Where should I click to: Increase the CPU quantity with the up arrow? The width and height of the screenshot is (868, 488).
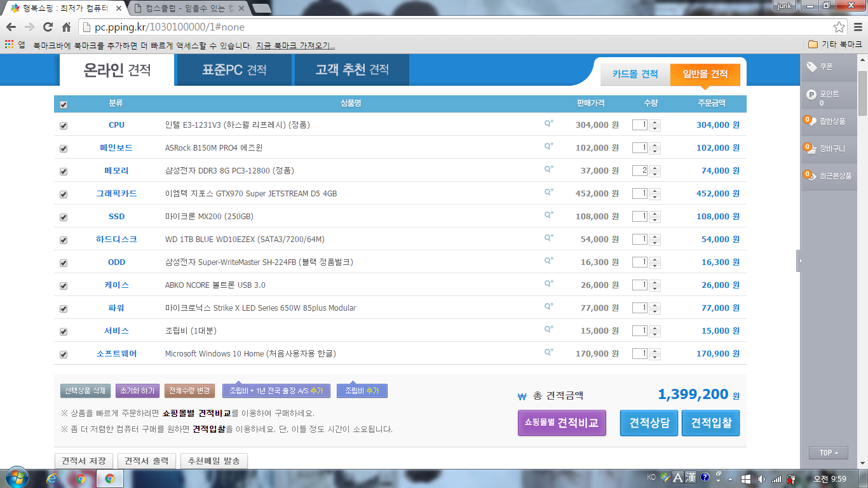655,122
